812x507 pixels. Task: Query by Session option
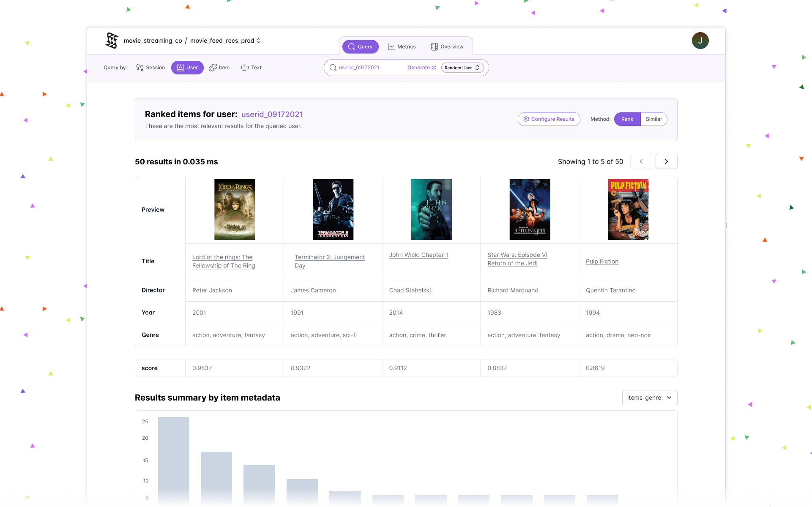pos(150,68)
